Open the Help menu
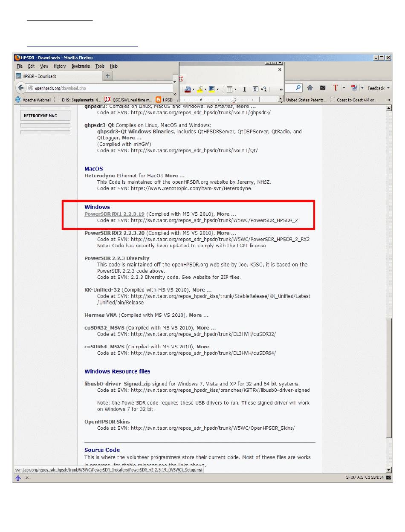Screen dimensions: 405x532 coord(113,66)
